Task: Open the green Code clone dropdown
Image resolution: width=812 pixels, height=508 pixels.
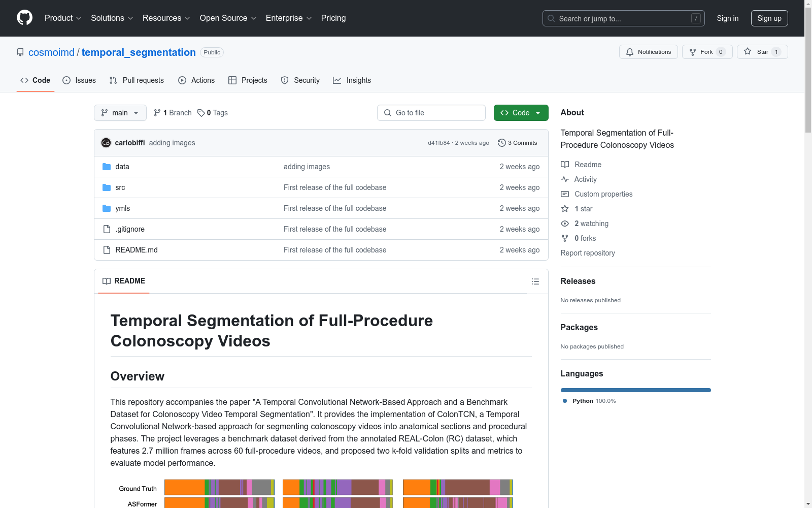Action: 521,113
